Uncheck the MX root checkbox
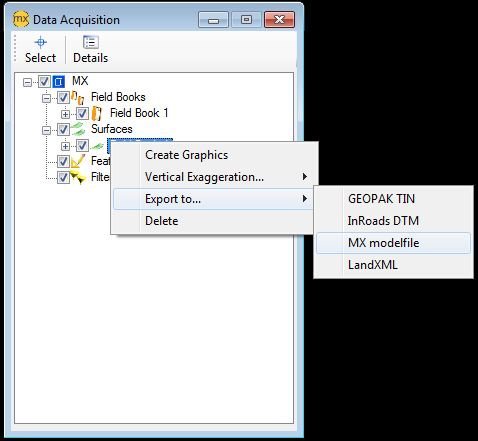Screen dimensions: 478x441 click(44, 82)
